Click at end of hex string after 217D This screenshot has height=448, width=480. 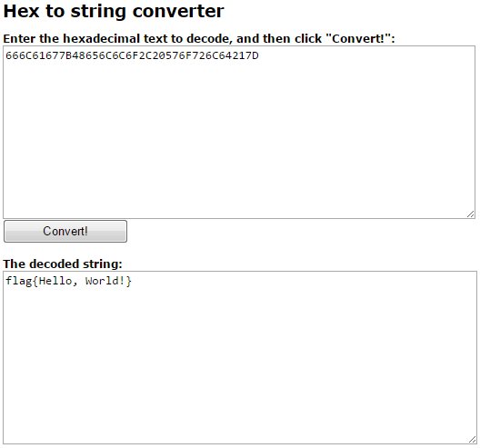(259, 55)
